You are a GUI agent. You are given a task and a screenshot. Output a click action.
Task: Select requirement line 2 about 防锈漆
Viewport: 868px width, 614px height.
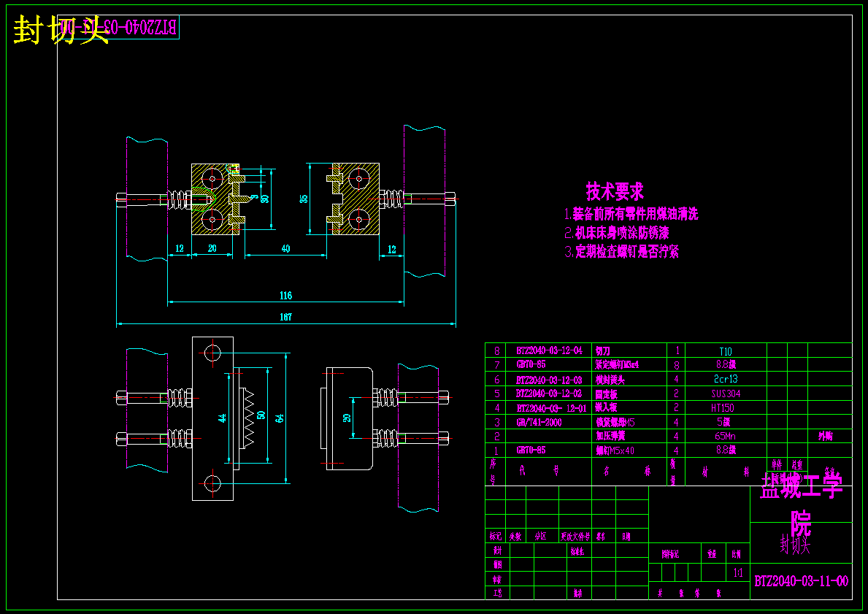(617, 233)
